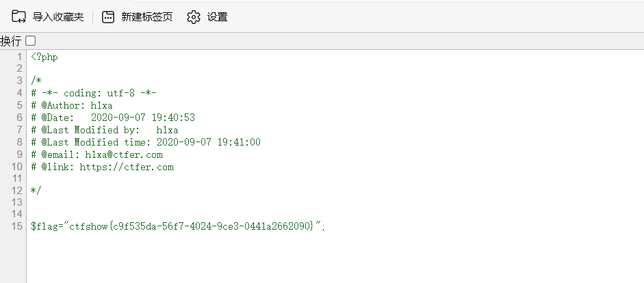Open settings via the gear icon

(194, 17)
